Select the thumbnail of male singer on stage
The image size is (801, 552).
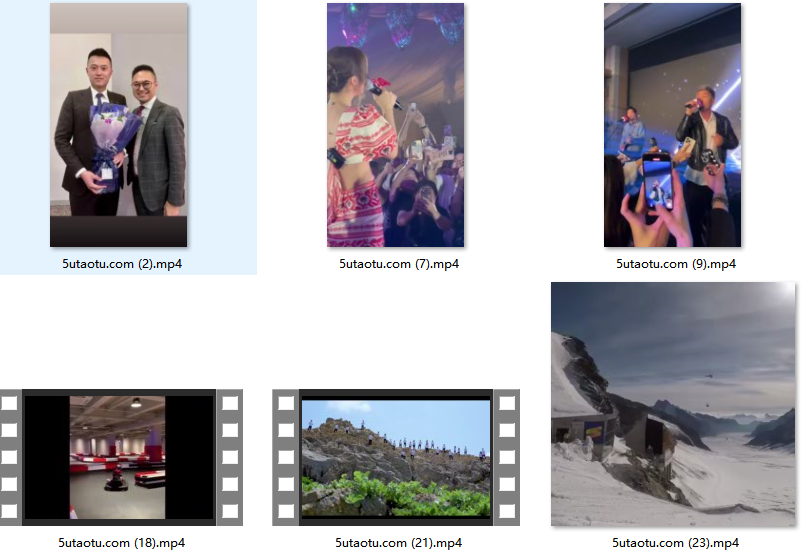tap(672, 125)
